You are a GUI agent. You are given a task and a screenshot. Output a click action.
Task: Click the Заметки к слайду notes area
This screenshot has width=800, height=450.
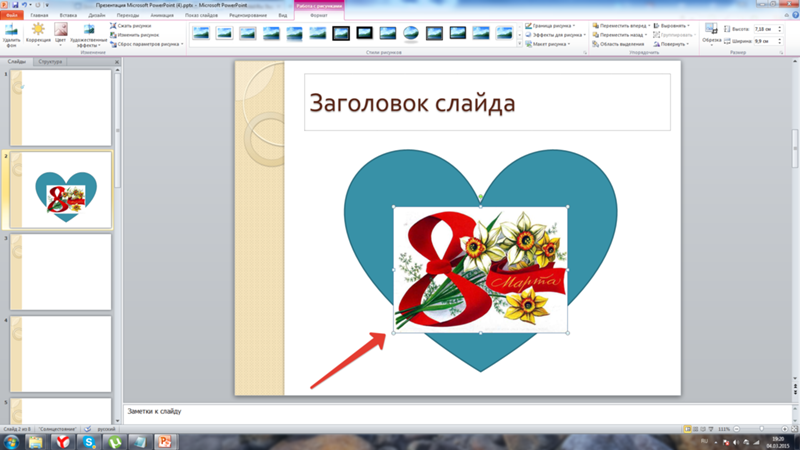tap(457, 411)
